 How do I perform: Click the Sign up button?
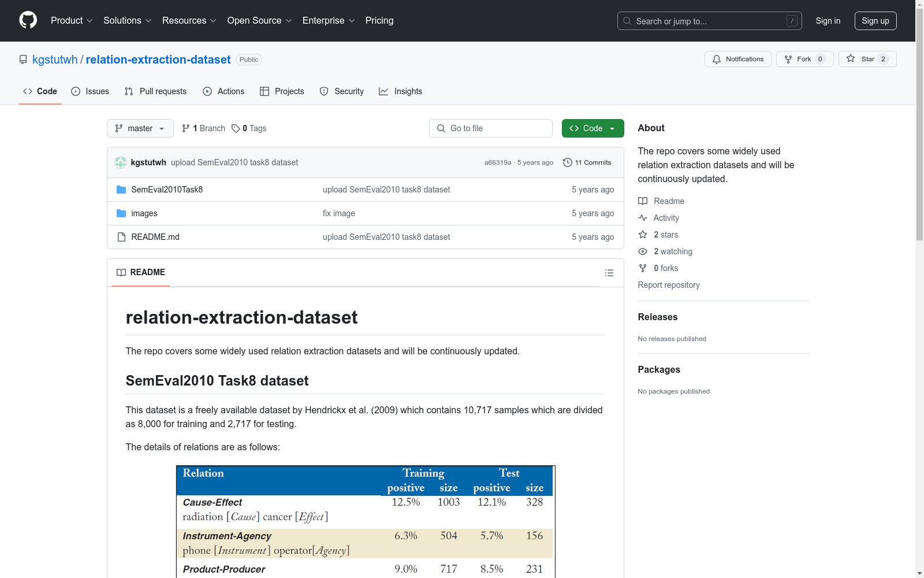click(875, 21)
